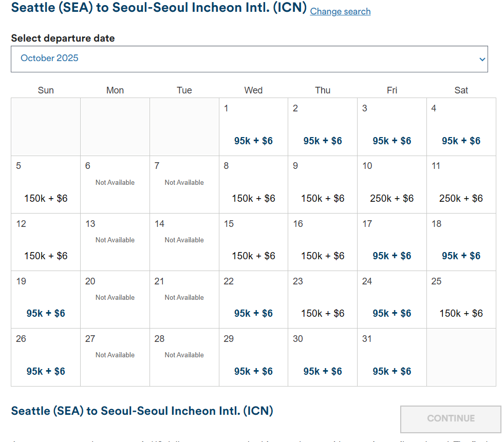The image size is (504, 442).
Task: Select October 31 fare 95k + $6
Action: tap(392, 371)
